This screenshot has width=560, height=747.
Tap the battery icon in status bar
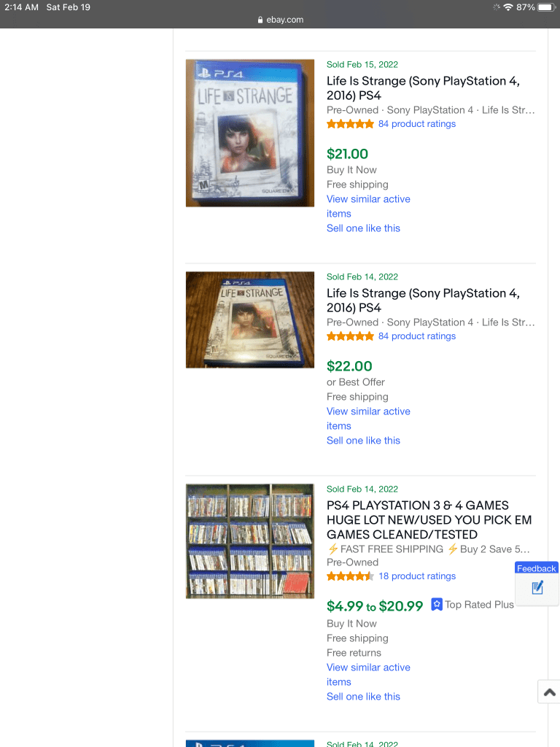[x=545, y=7]
